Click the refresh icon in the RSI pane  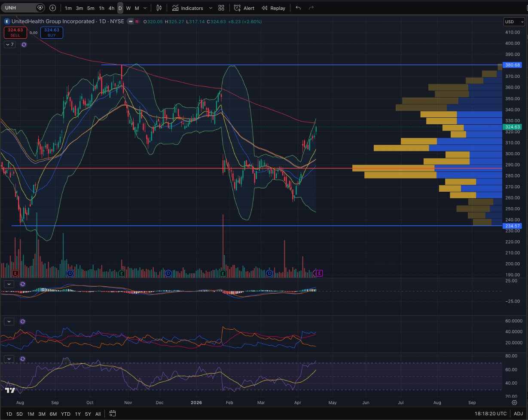point(23,359)
